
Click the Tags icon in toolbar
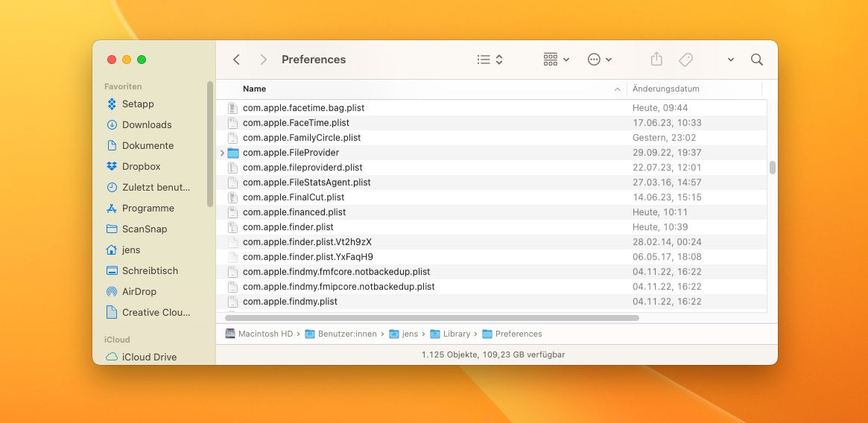(685, 60)
